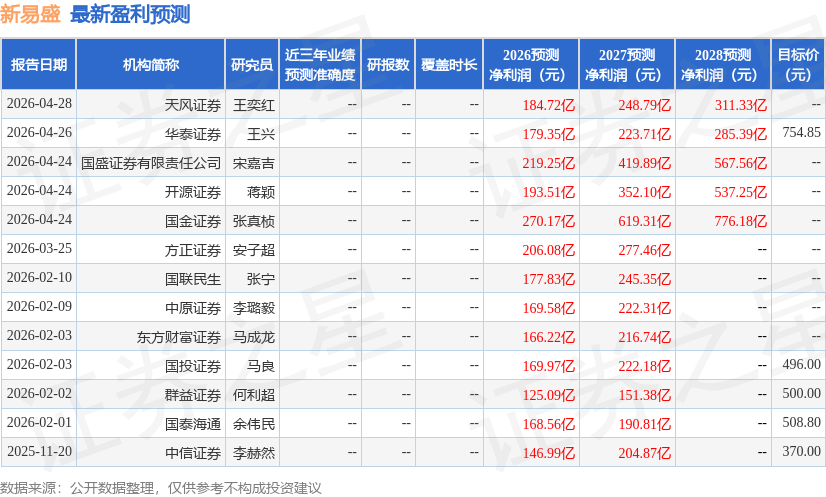The image size is (826, 497).
Task: Select the 近三年业绩预测准确度 column header
Action: pyautogui.click(x=320, y=64)
